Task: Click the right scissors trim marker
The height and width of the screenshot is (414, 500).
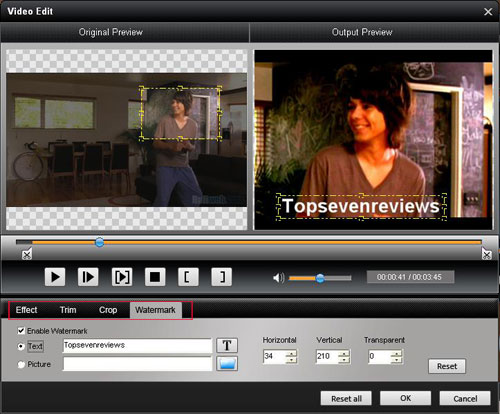Action: pos(486,255)
